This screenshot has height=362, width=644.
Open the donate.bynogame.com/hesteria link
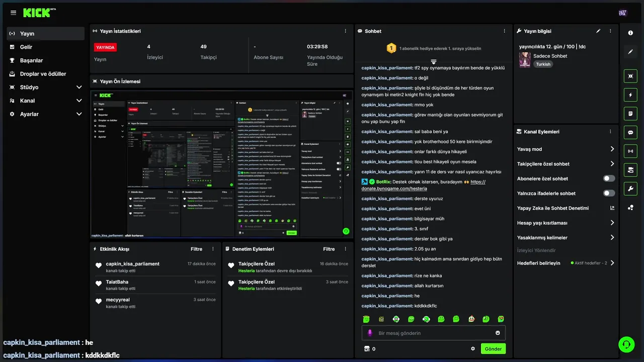[423, 185]
